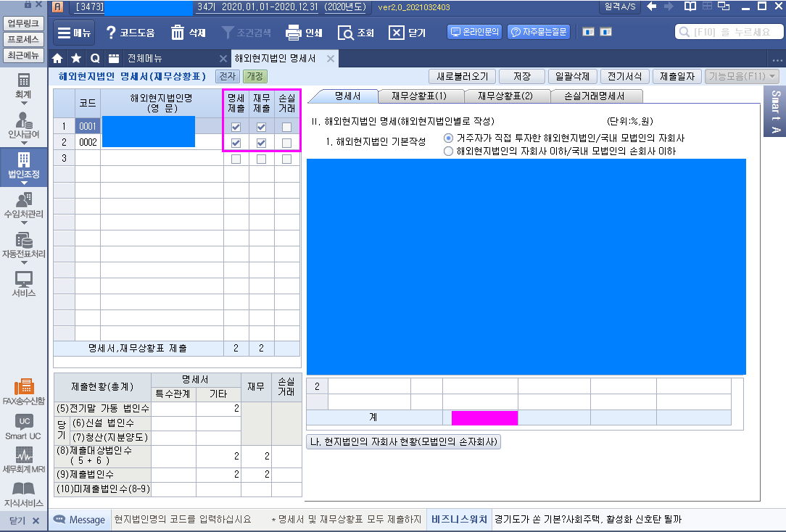Click the 인쇄 printer button
Image resolution: width=786 pixels, height=532 pixels.
tap(304, 33)
